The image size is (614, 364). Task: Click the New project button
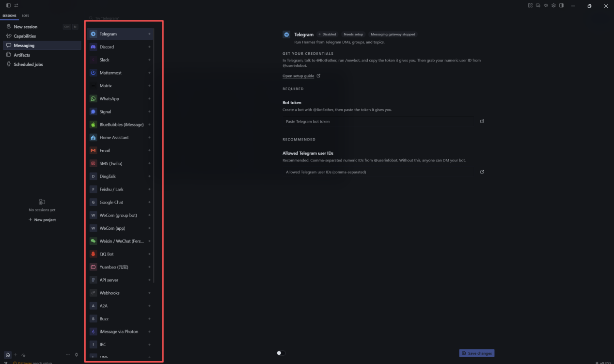[42, 220]
